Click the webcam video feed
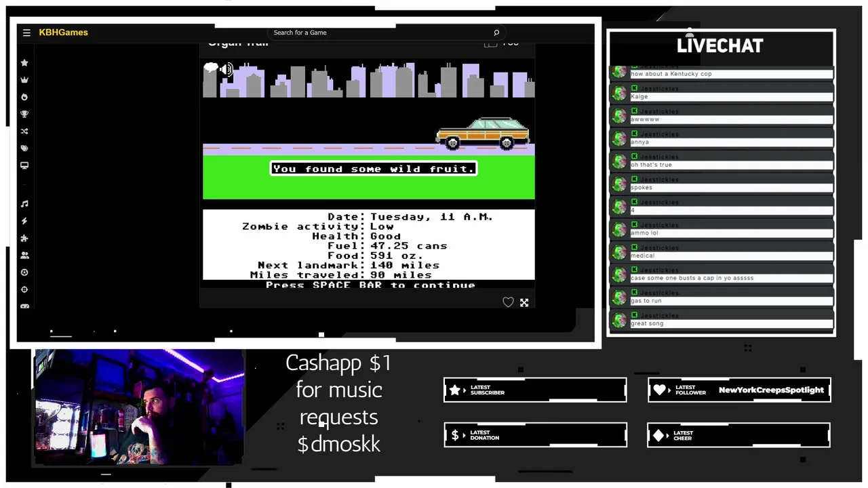 (x=139, y=407)
